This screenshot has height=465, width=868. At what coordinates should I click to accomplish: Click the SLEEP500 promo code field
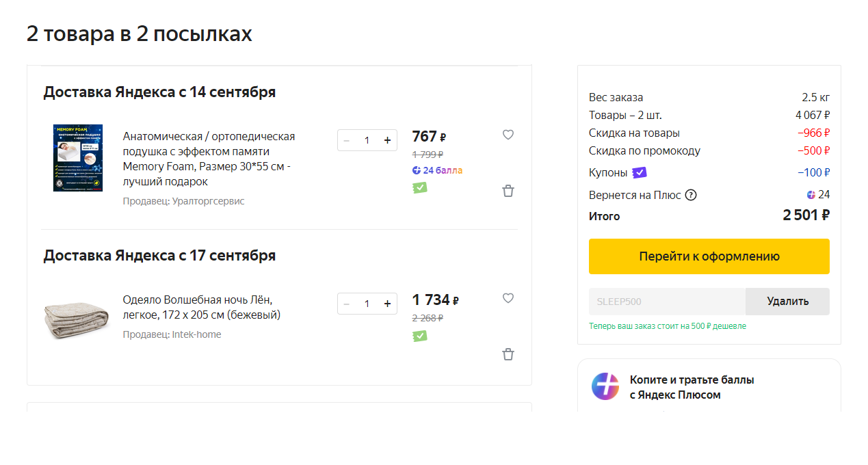pyautogui.click(x=667, y=302)
